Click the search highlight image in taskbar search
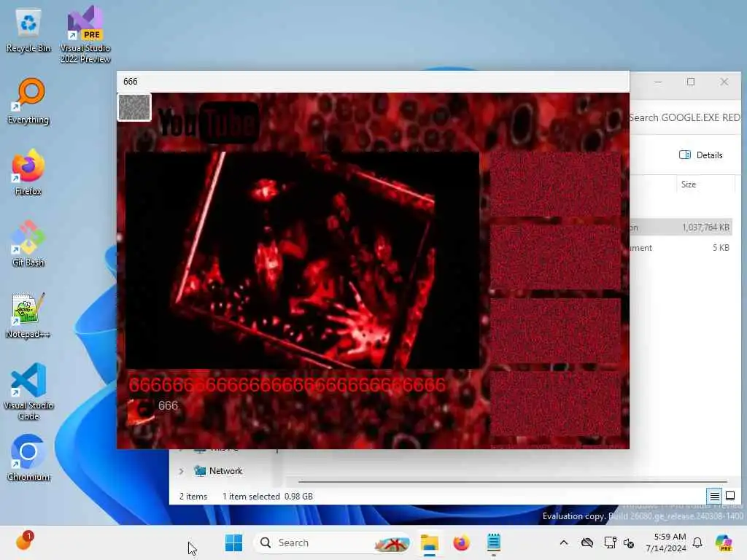 (392, 542)
